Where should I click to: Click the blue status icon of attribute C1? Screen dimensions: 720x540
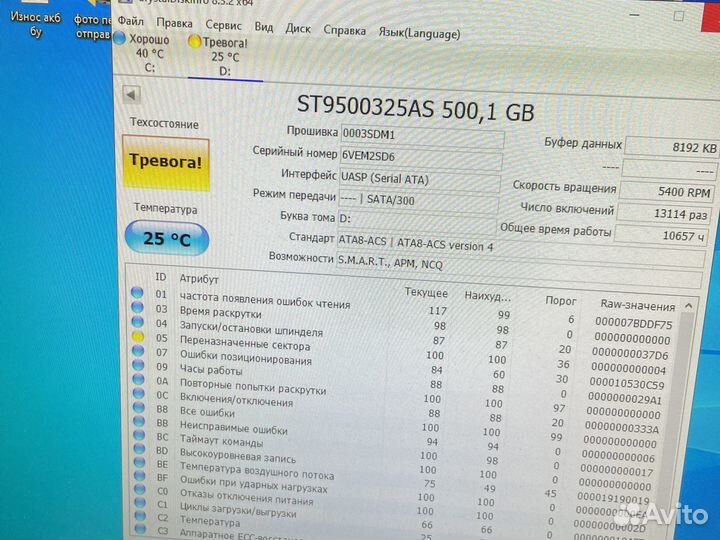(x=141, y=502)
